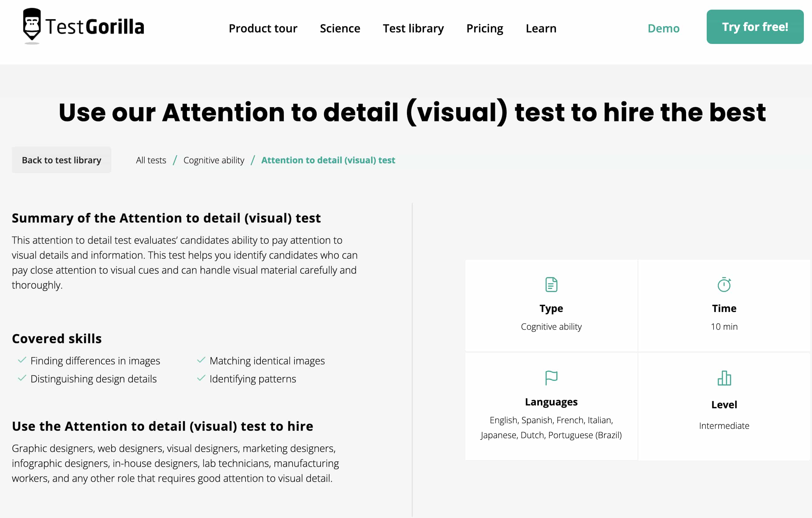This screenshot has height=518, width=812.
Task: Open the Learn menu
Action: [x=541, y=28]
